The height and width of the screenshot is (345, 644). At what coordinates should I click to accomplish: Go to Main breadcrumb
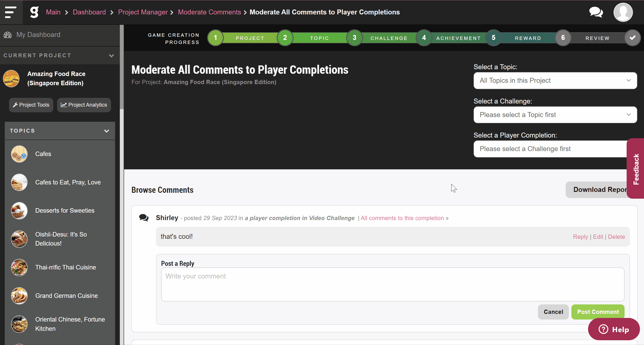click(x=53, y=12)
